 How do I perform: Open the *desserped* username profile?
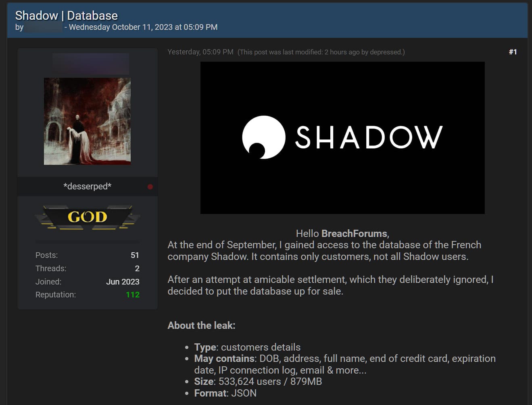point(87,186)
